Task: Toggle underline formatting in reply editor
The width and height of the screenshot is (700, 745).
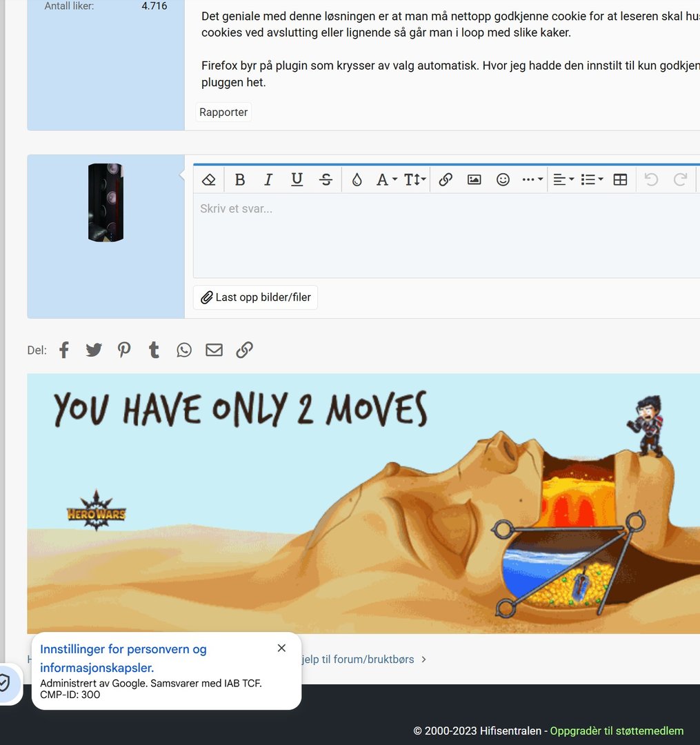Action: (297, 179)
